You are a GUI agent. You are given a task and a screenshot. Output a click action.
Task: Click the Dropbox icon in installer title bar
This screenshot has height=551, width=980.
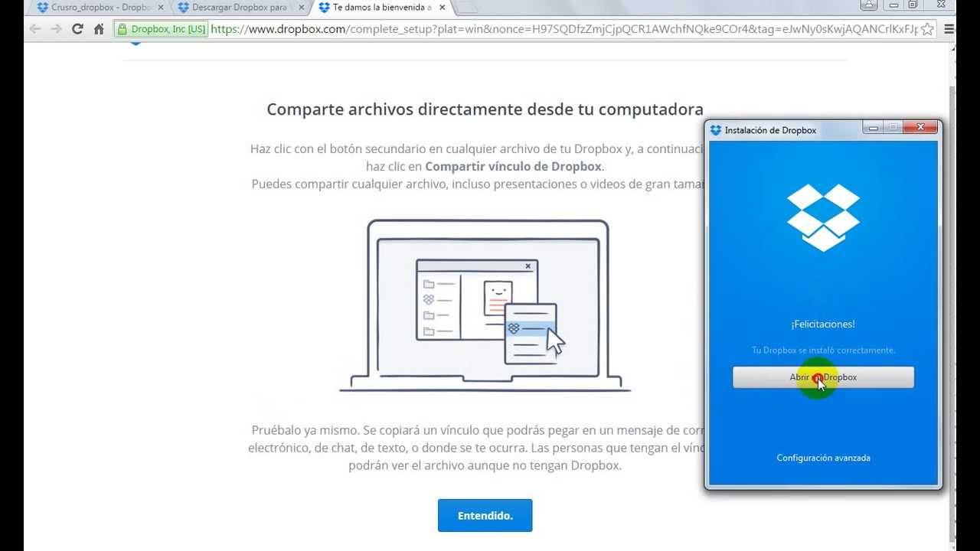pyautogui.click(x=716, y=130)
